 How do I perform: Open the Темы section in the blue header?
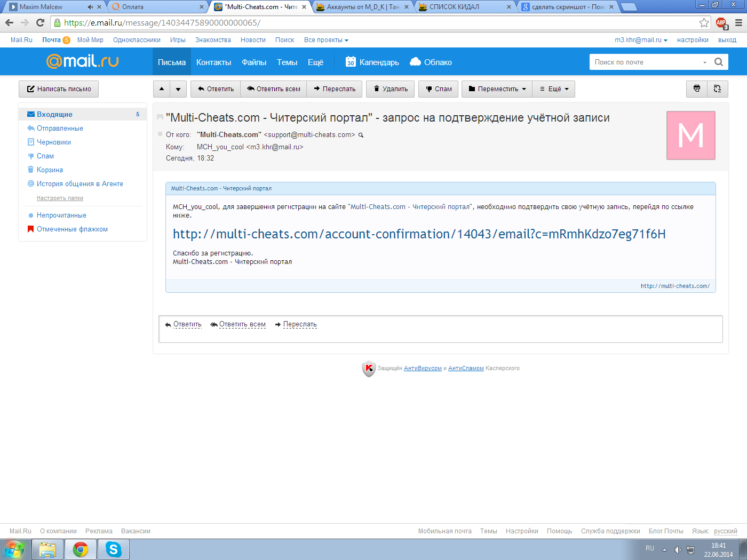287,62
